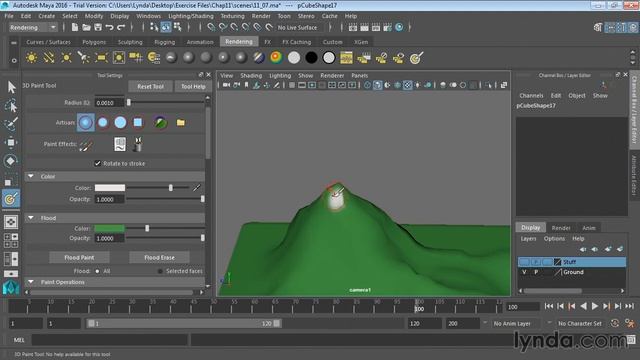Create an ambient light from shelf

tap(31, 58)
